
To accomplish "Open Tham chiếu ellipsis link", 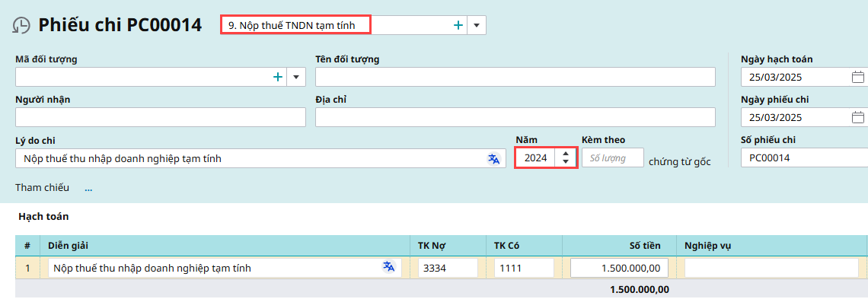I will point(88,188).
